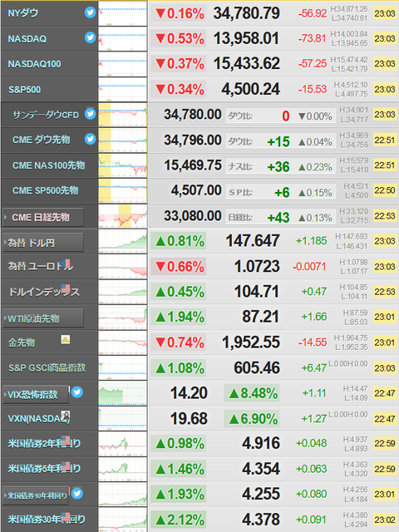Select the S&P GSCI商品指数 row label

click(47, 367)
